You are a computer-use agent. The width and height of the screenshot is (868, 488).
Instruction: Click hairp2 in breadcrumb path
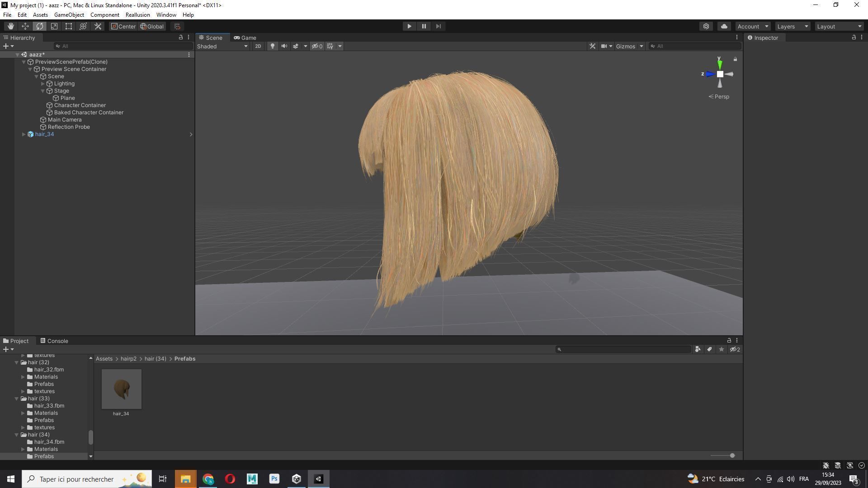pyautogui.click(x=128, y=359)
